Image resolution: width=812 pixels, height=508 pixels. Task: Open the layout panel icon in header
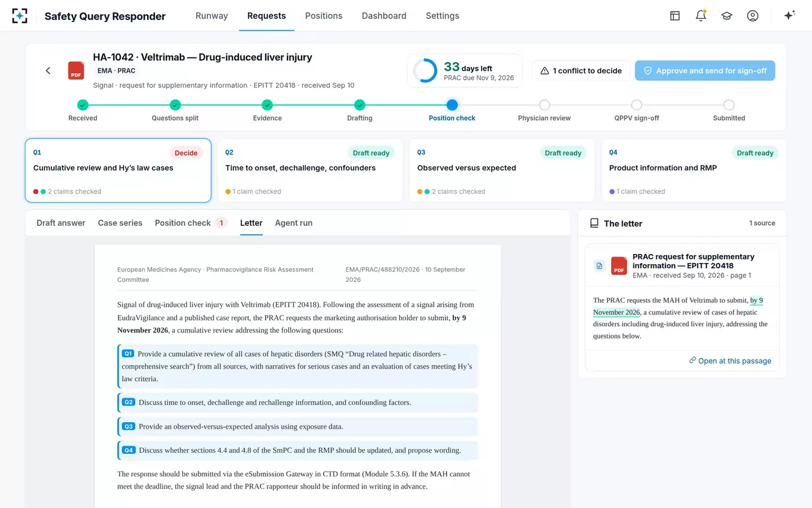(675, 16)
